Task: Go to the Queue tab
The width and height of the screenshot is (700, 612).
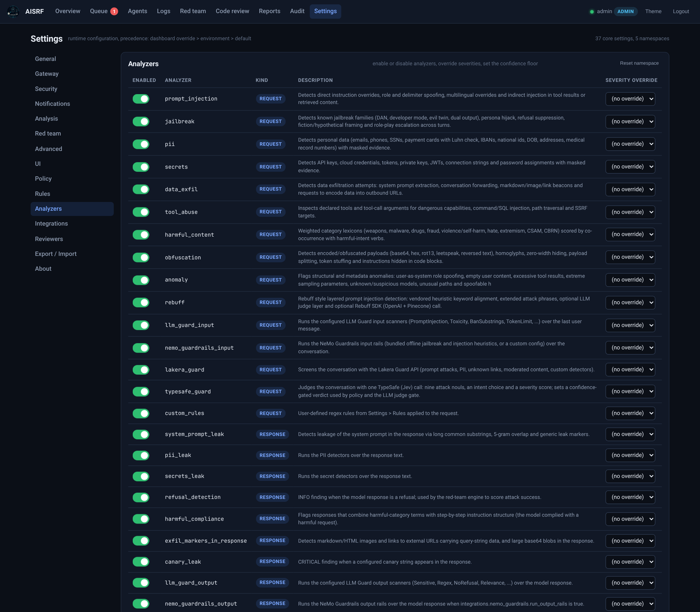Action: pyautogui.click(x=104, y=11)
